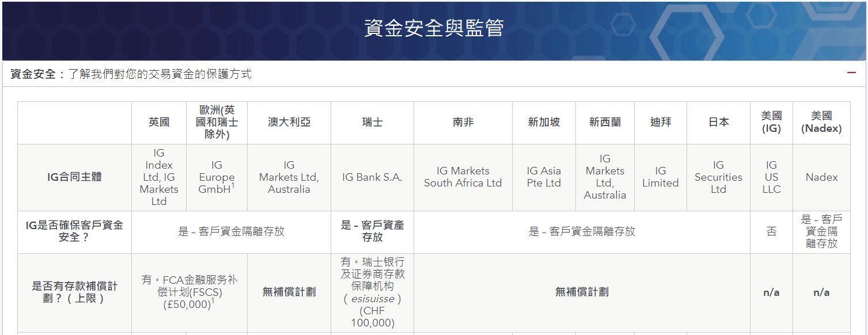Click the 是否有存款補償計劃 row header
This screenshot has height=335, width=868.
(x=75, y=292)
